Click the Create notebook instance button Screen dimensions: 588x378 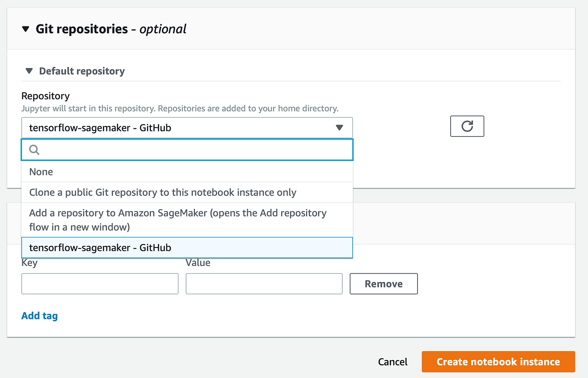tap(498, 362)
